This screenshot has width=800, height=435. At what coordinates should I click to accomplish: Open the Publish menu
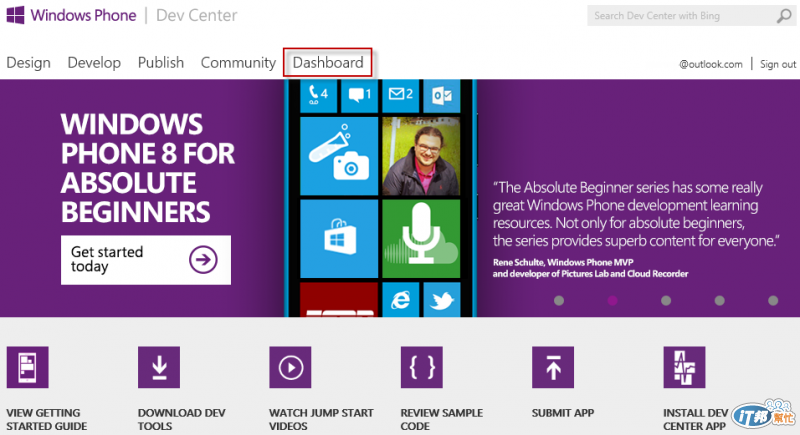161,63
